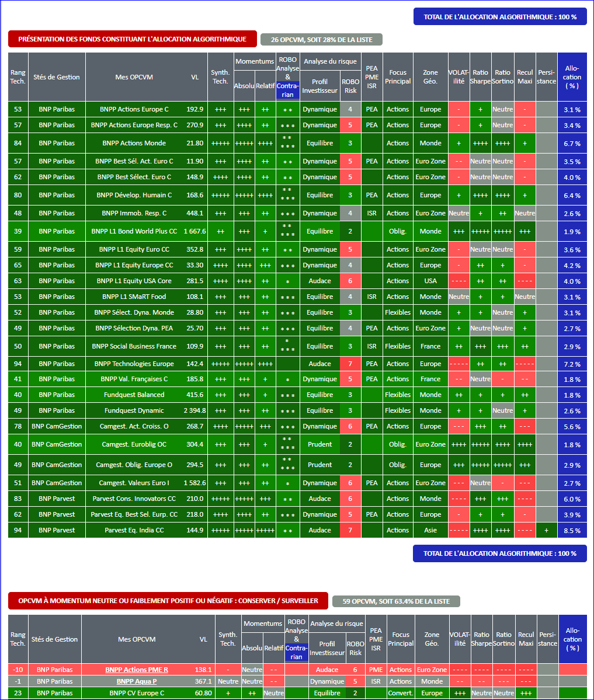This screenshot has width=594, height=700.
Task: Select fund 'BNPP Dévelop. Humain C'
Action: [x=134, y=195]
